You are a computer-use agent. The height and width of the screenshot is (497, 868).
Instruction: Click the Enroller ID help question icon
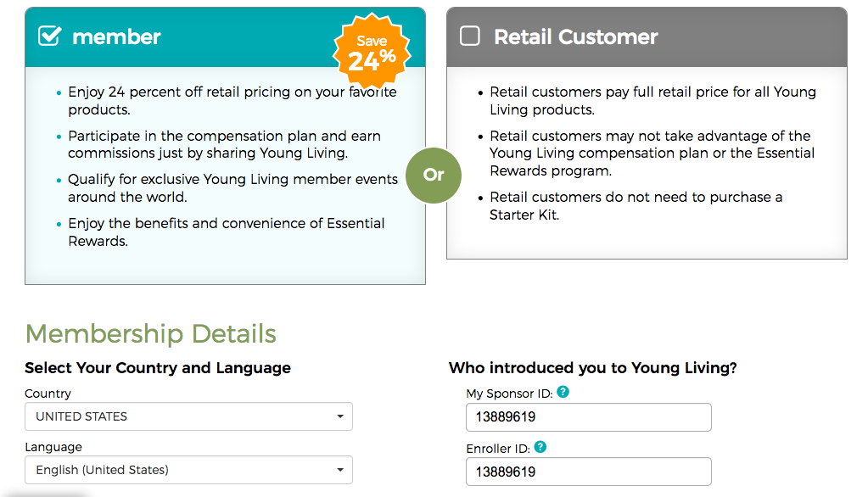click(x=540, y=447)
